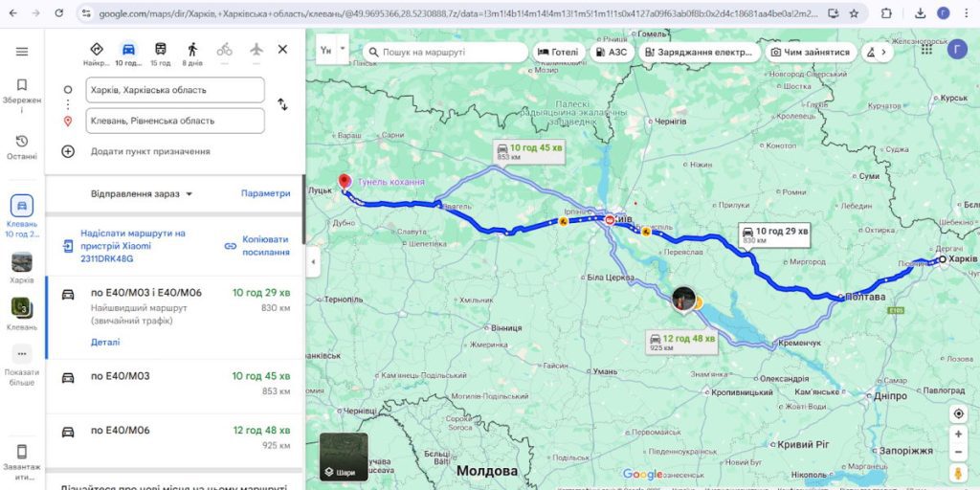Click photo marker near Кременчук route
Viewport: 980px width, 490px height.
684,300
